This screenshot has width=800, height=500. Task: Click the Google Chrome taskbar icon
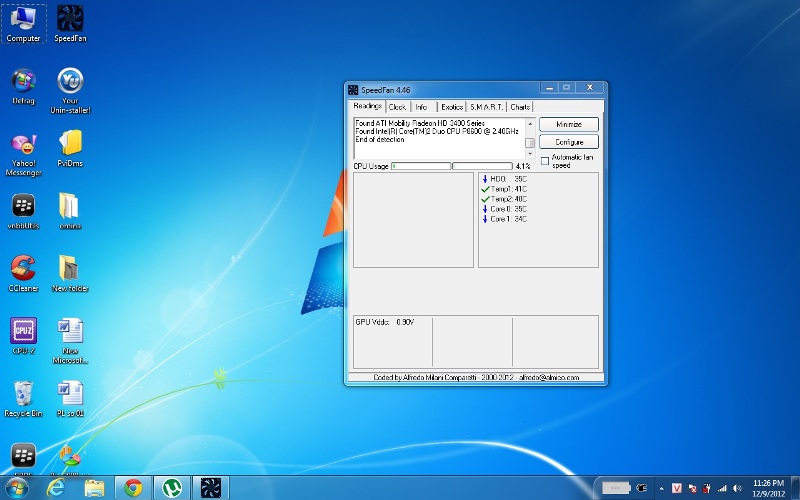(x=133, y=487)
